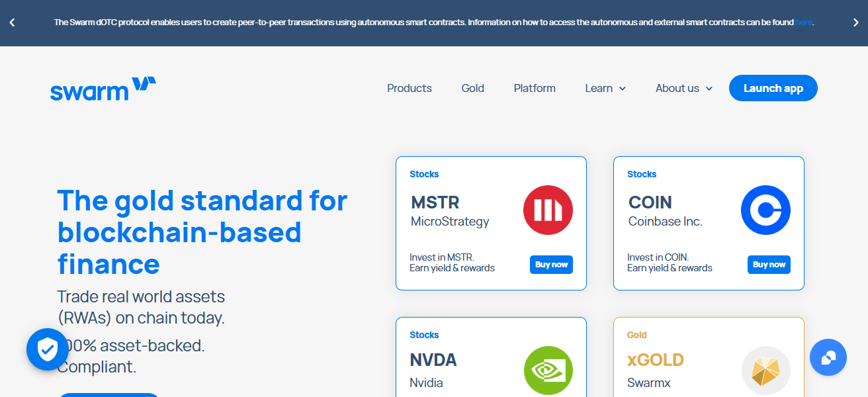This screenshot has width=868, height=397.
Task: Click the Stocks label on COIN card
Action: tap(642, 174)
